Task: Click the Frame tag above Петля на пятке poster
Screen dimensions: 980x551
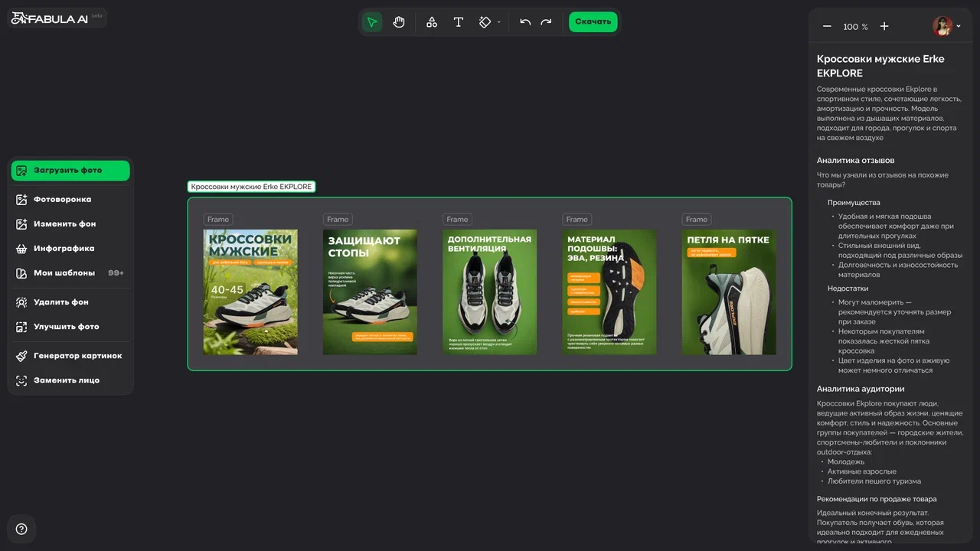Action: coord(697,220)
